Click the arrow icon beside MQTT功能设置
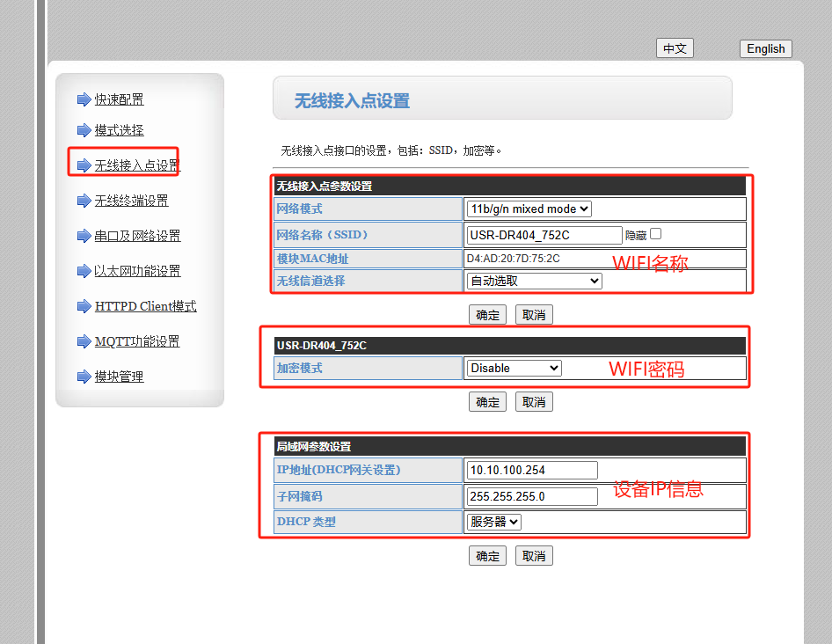This screenshot has width=832, height=644. tap(84, 341)
